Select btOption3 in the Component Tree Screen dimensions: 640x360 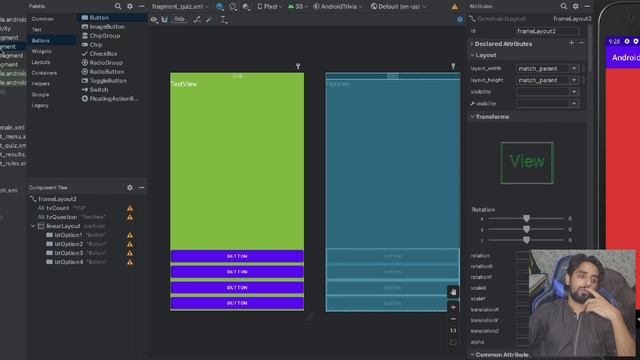point(68,253)
